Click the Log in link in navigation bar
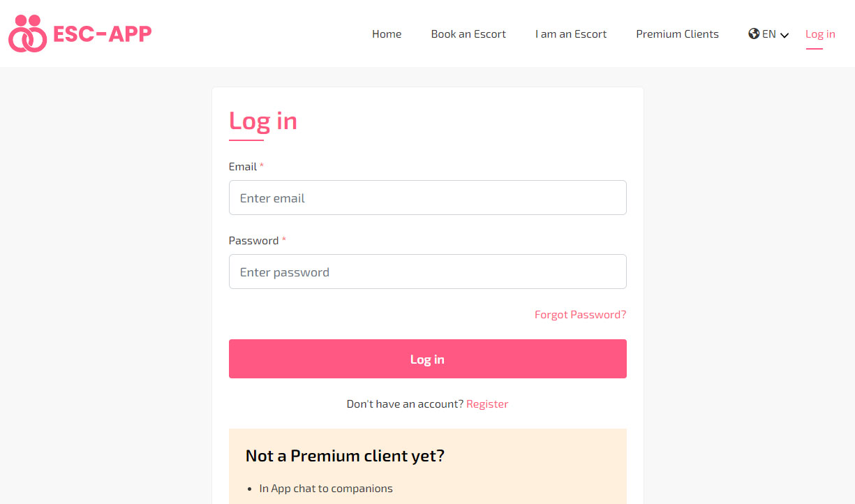The image size is (855, 504). click(x=820, y=34)
